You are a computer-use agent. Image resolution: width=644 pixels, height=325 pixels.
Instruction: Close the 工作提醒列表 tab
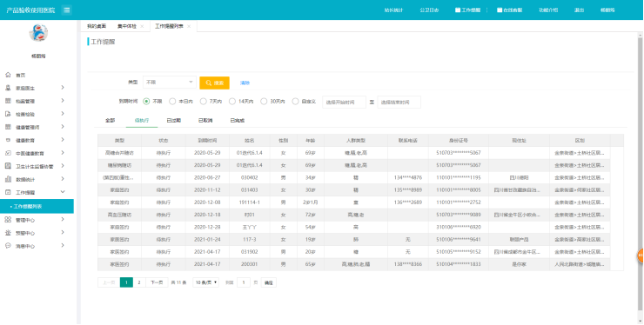(x=189, y=26)
